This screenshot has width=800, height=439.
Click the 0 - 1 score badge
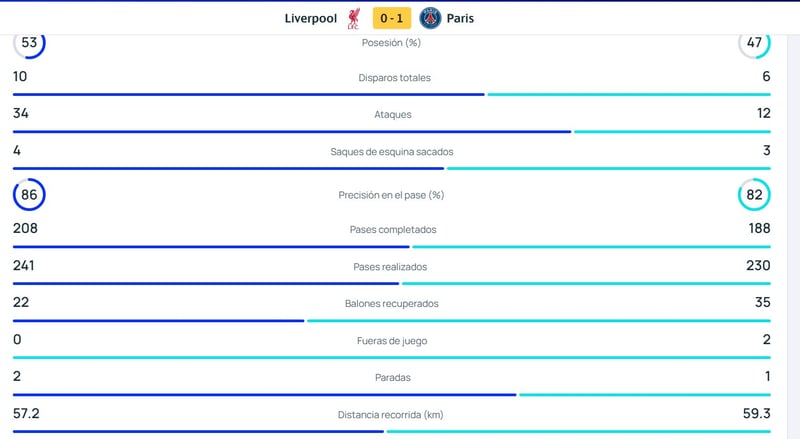coord(391,18)
